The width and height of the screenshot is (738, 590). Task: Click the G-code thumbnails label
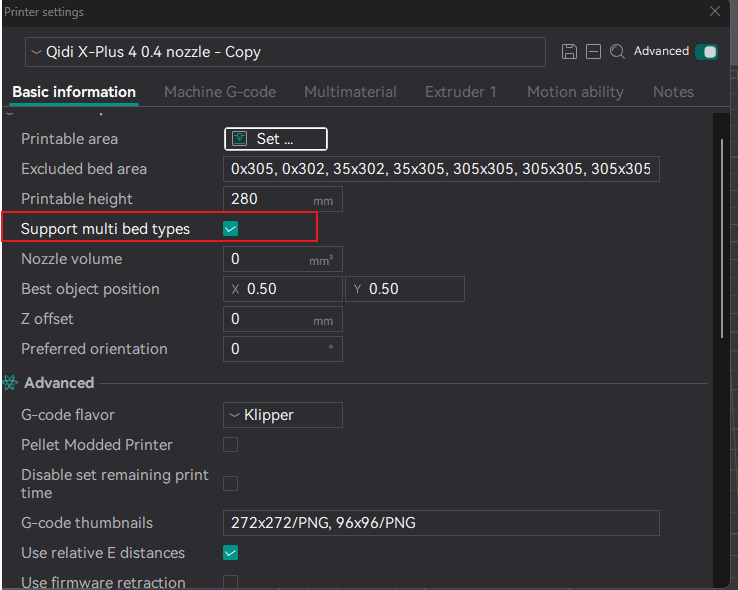coord(87,523)
